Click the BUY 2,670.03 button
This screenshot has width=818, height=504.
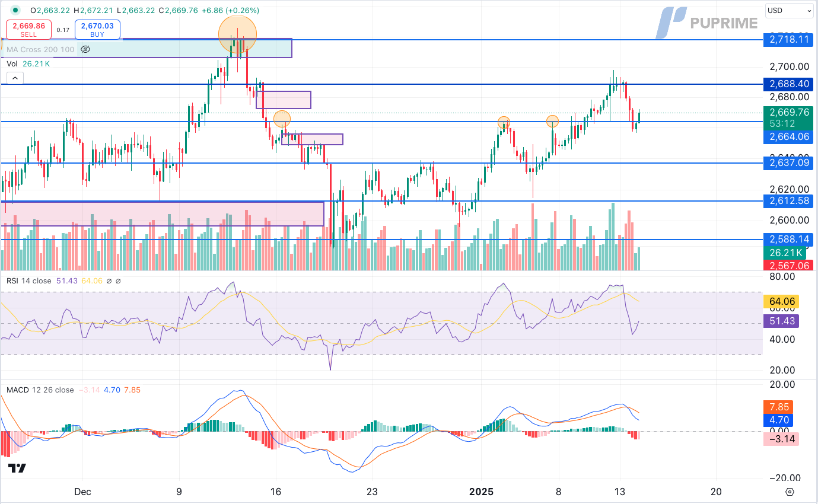(98, 30)
